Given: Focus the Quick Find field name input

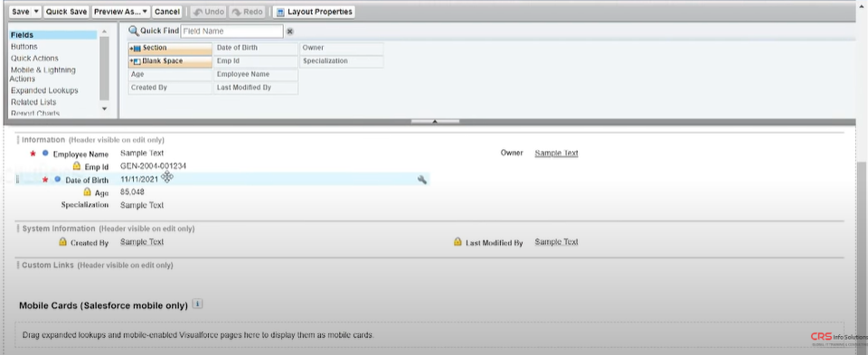Looking at the screenshot, I should tap(231, 31).
